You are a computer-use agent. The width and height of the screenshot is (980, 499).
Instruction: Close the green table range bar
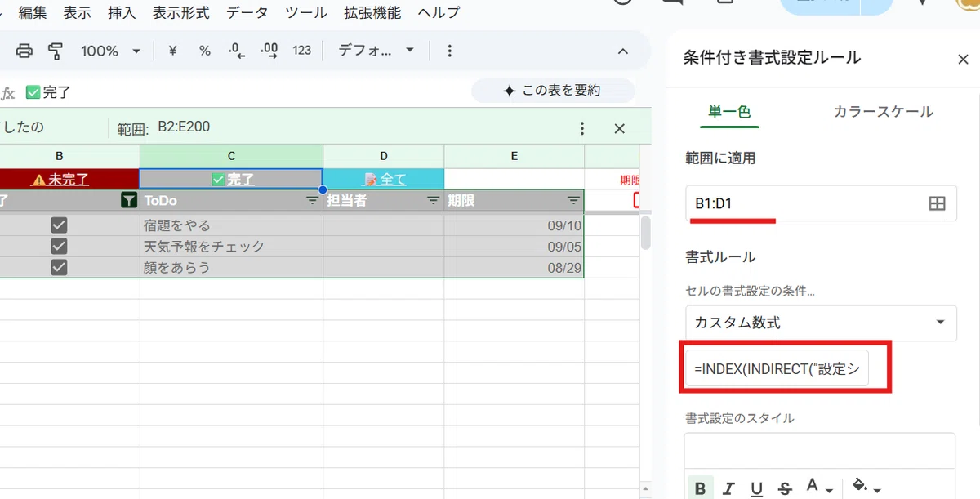[619, 128]
